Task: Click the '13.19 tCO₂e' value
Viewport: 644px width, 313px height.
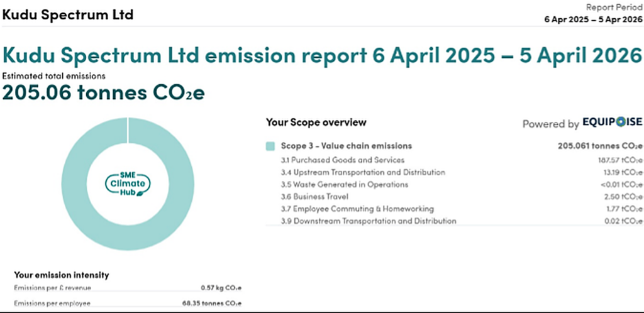Action: pos(622,172)
